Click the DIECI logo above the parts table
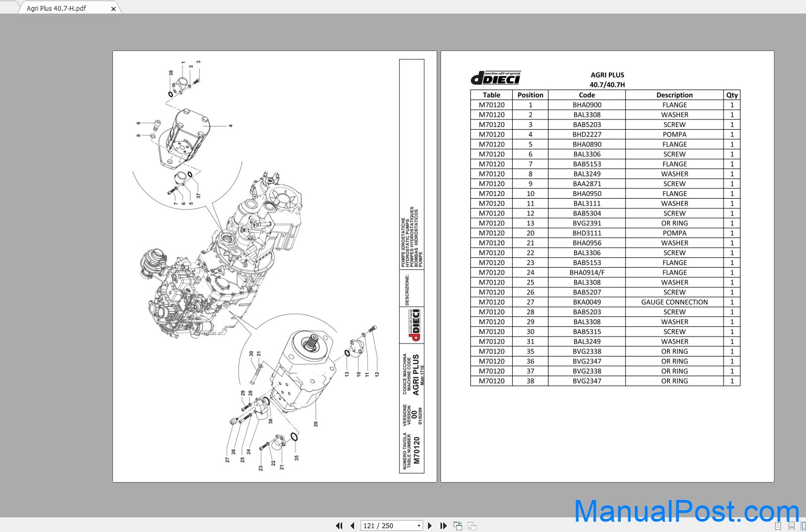 (x=495, y=78)
